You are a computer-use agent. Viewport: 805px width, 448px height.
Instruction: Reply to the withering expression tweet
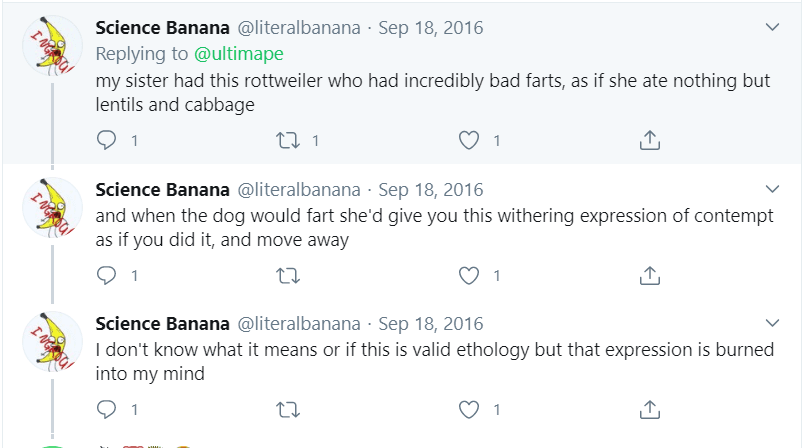click(x=106, y=275)
